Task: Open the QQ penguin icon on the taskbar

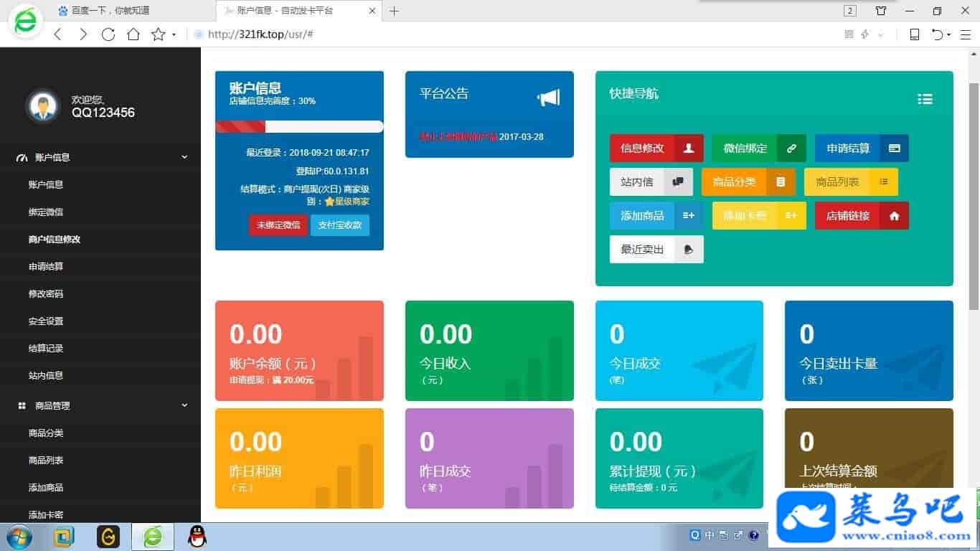Action: click(197, 536)
